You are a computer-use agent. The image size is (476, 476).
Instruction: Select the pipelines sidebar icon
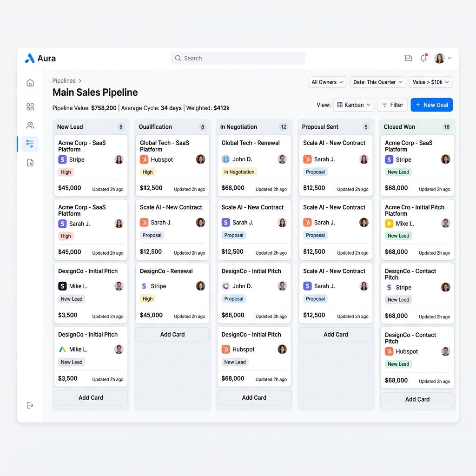[30, 144]
